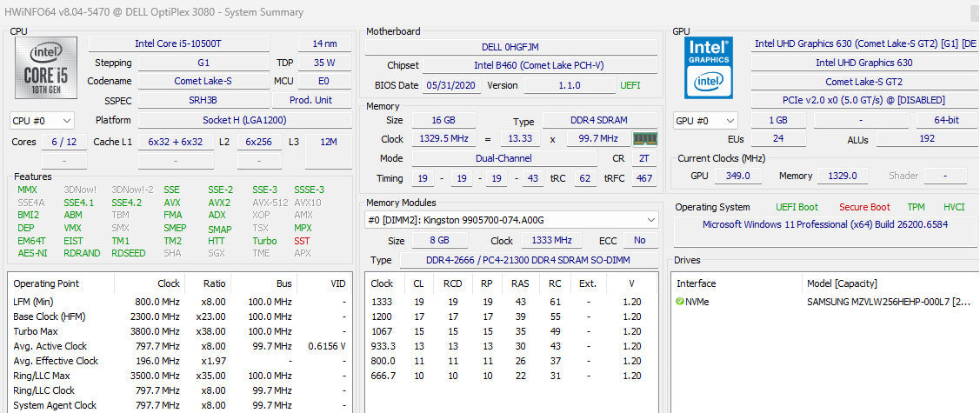
Task: Click the DDR4-2666 / PC4-21300 type field
Action: [529, 261]
